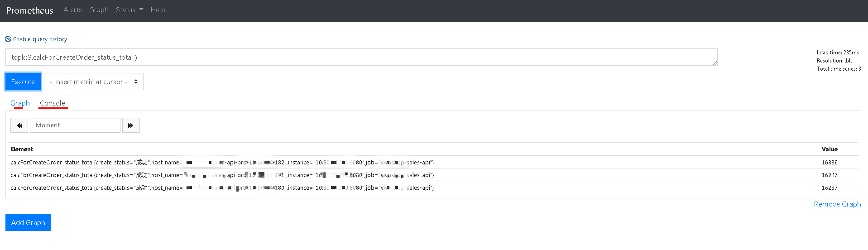Toggle the Enable query history checkbox
The width and height of the screenshot is (868, 250).
(8, 39)
